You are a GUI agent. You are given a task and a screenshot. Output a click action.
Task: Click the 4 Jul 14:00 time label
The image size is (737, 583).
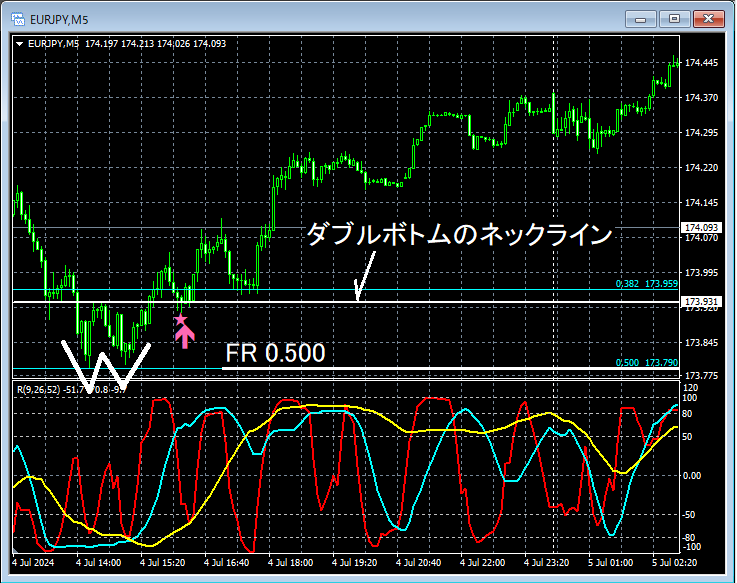(99, 562)
